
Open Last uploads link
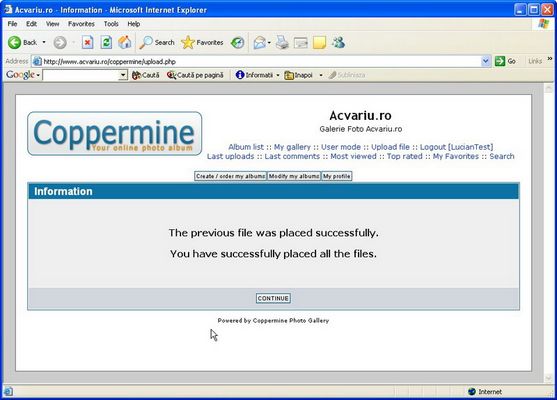231,156
